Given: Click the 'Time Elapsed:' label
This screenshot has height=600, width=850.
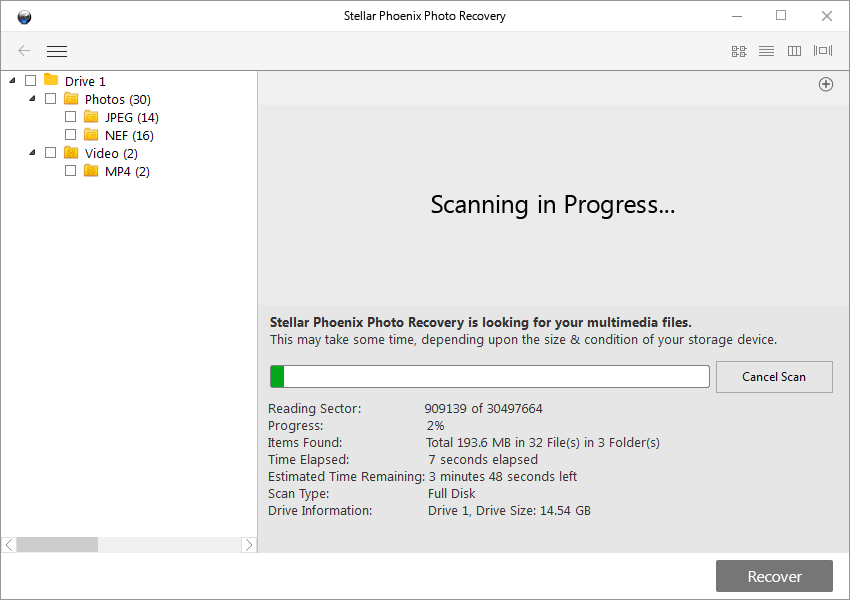Looking at the screenshot, I should [308, 460].
